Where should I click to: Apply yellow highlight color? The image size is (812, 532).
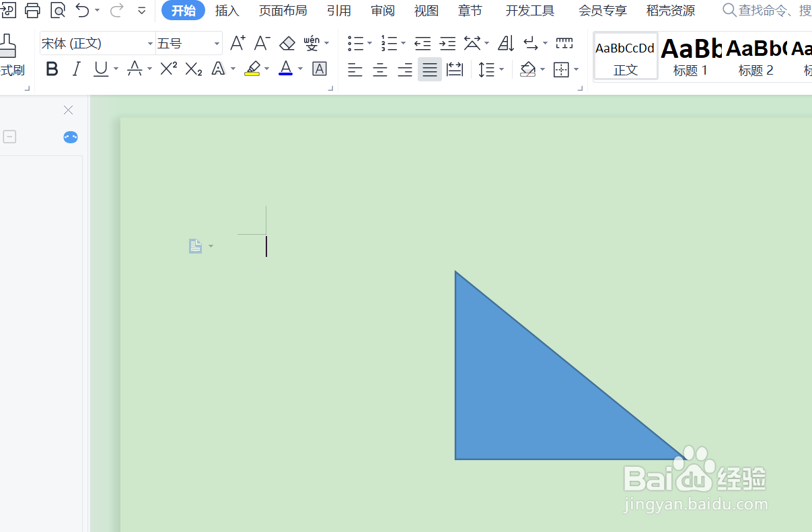252,69
